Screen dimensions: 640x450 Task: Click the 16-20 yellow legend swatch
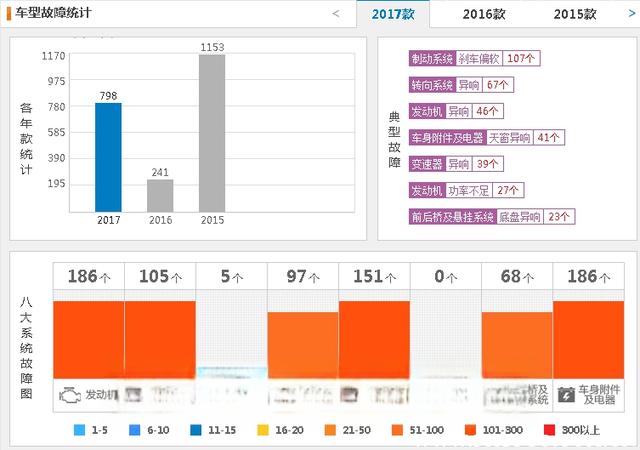coord(263,430)
